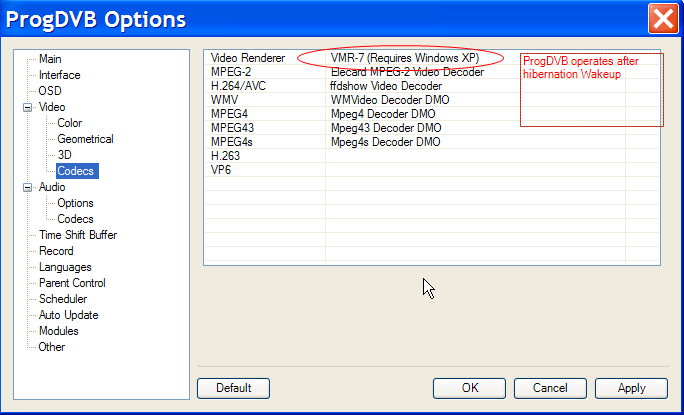Image resolution: width=684 pixels, height=415 pixels.
Task: Select the Record settings page
Action: 56,251
